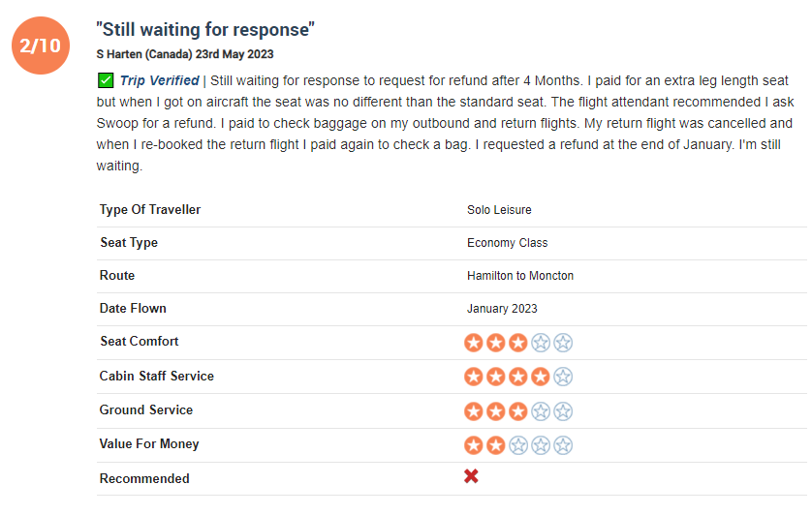This screenshot has width=812, height=515.
Task: Click the green Trip Verified checkmark
Action: tap(106, 80)
